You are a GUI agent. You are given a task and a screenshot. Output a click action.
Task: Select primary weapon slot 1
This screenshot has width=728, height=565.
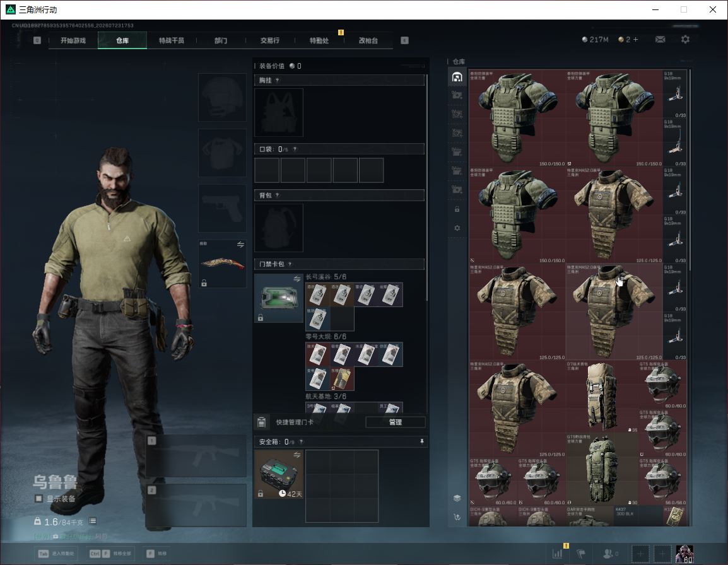pos(196,455)
